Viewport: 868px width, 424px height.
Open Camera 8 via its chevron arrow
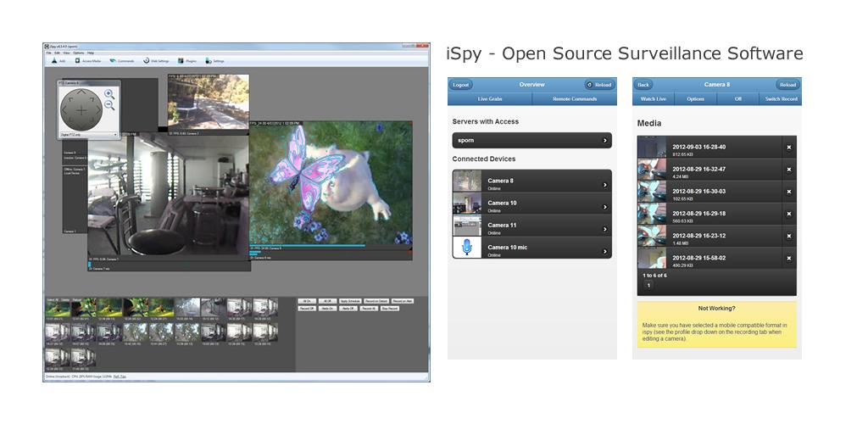604,185
